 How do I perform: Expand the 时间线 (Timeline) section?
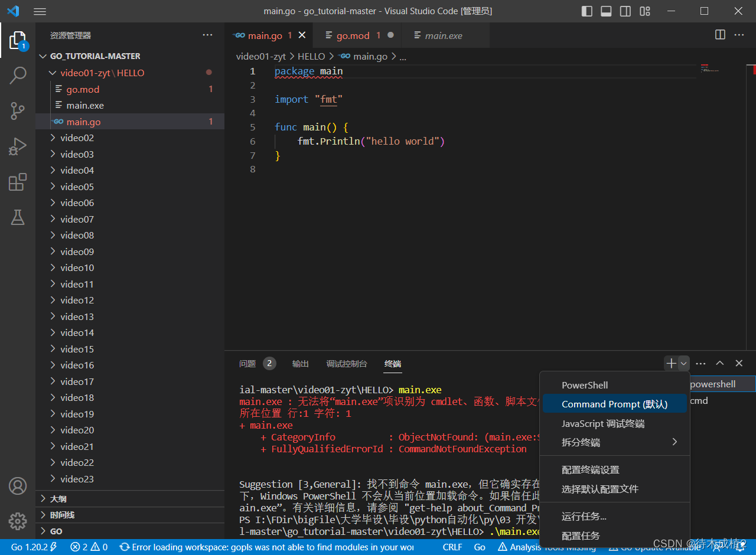(130, 515)
